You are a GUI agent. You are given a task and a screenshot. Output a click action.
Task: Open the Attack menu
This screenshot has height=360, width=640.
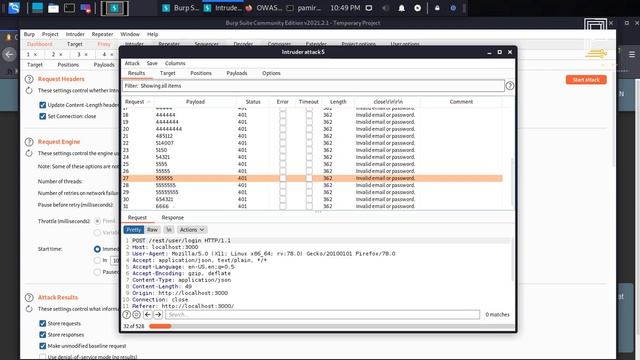click(x=132, y=63)
